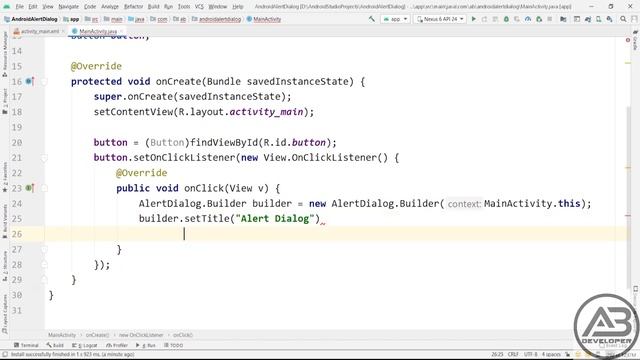The height and width of the screenshot is (360, 640).
Task: Click the Profile app gauge icon
Action: click(528, 19)
